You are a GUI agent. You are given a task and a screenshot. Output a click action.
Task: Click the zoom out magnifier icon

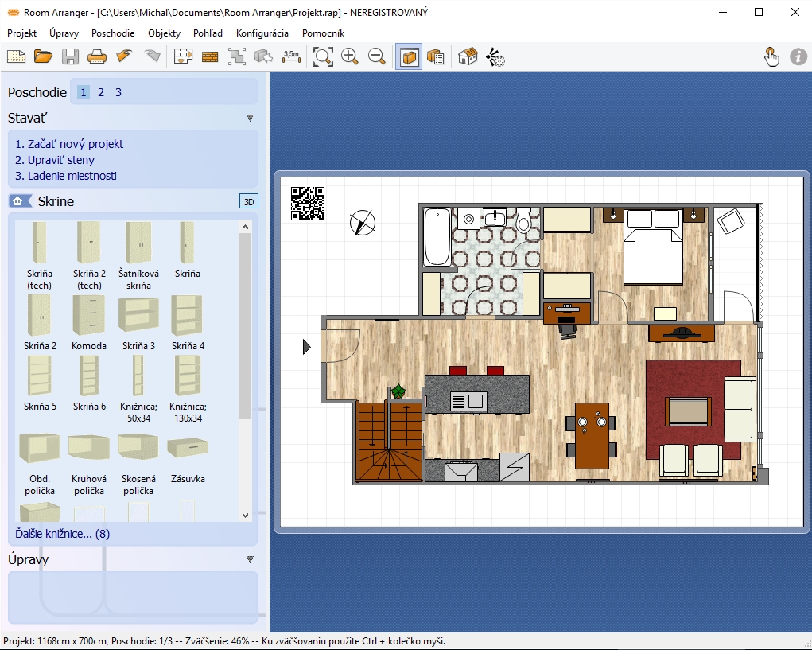point(376,56)
